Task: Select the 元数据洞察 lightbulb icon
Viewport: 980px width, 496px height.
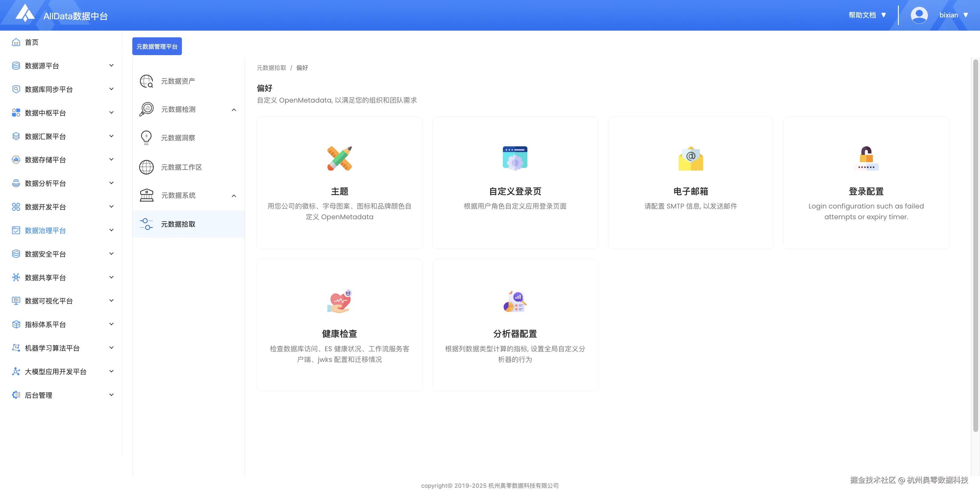Action: (146, 138)
